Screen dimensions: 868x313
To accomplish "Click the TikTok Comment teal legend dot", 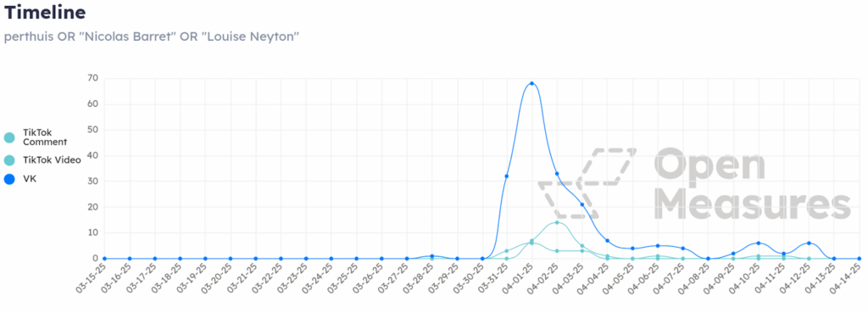I will tap(9, 137).
